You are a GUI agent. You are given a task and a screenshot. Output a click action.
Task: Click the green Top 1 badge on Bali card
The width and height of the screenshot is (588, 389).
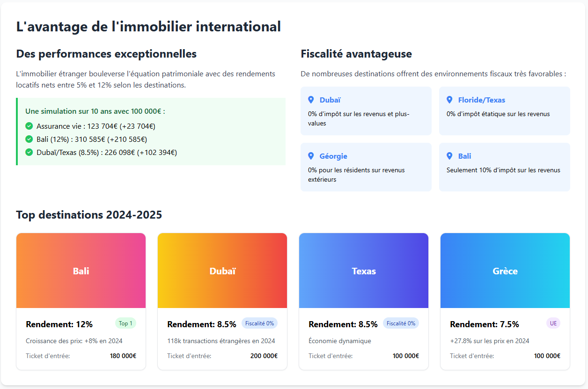click(125, 323)
